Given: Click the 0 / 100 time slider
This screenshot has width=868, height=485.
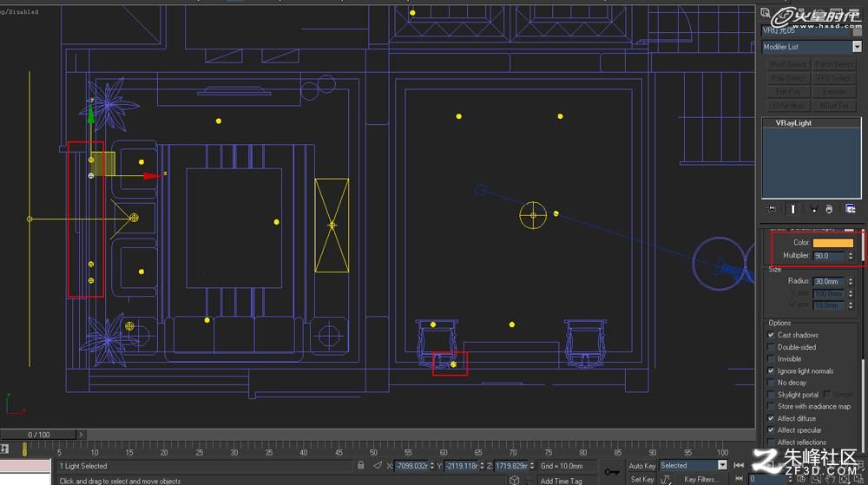Looking at the screenshot, I should (x=38, y=435).
